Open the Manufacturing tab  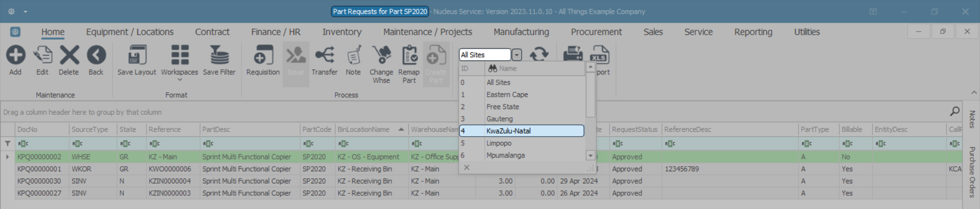click(521, 32)
